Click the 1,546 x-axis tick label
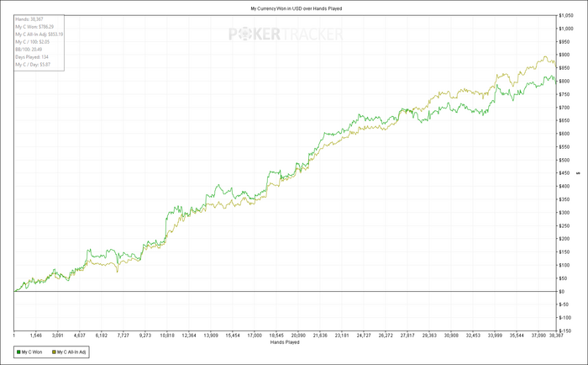Viewport: 588px width, 365px height. click(35, 336)
